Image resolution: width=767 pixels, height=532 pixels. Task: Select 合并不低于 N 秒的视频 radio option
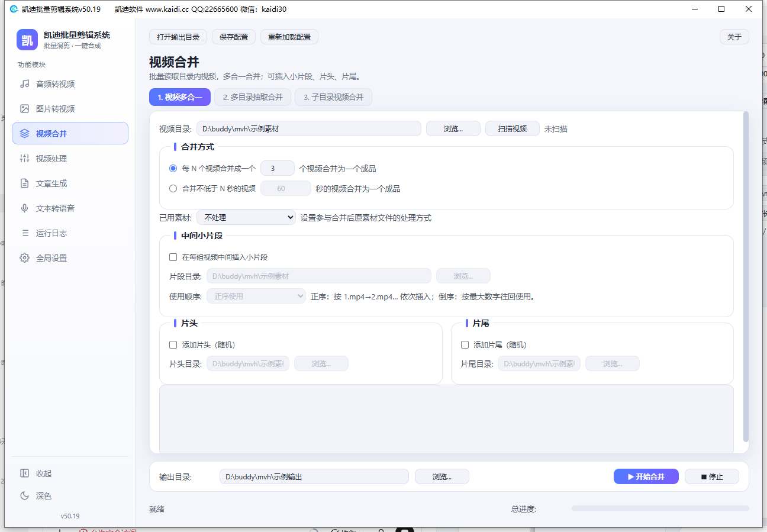click(173, 189)
